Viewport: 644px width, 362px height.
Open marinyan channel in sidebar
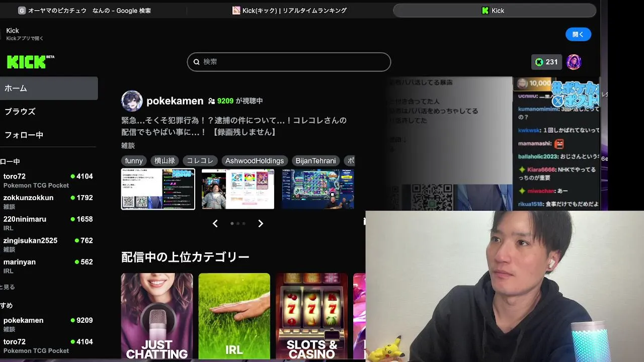[48, 266]
